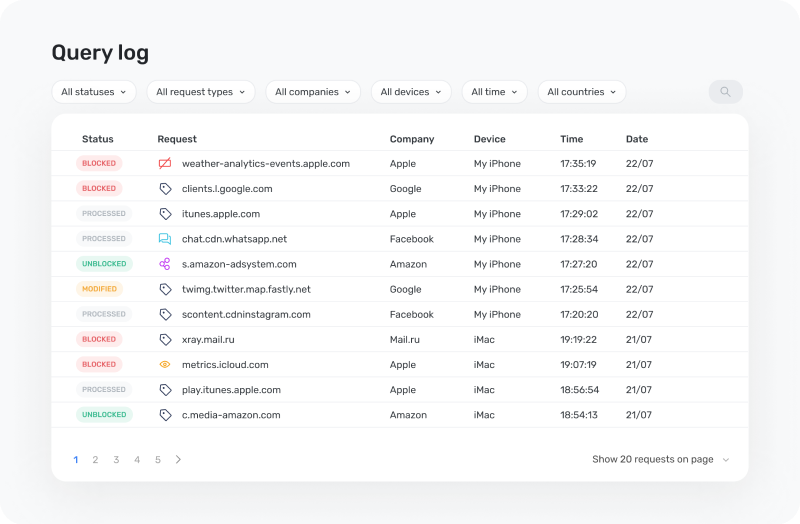The width and height of the screenshot is (800, 524).
Task: Click the crossed-out icon beside weather-analytics-events.apple.com
Action: [x=165, y=163]
